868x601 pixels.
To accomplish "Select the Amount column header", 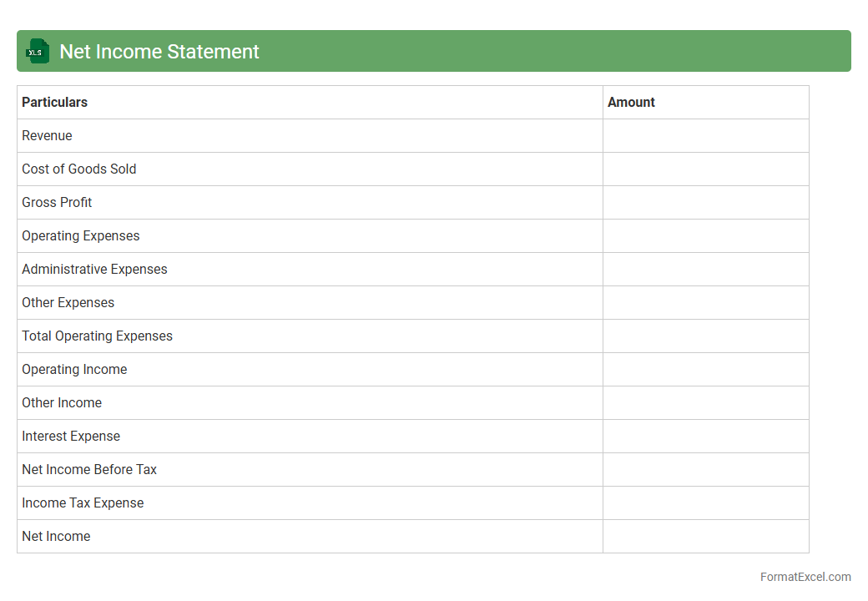I will point(631,102).
